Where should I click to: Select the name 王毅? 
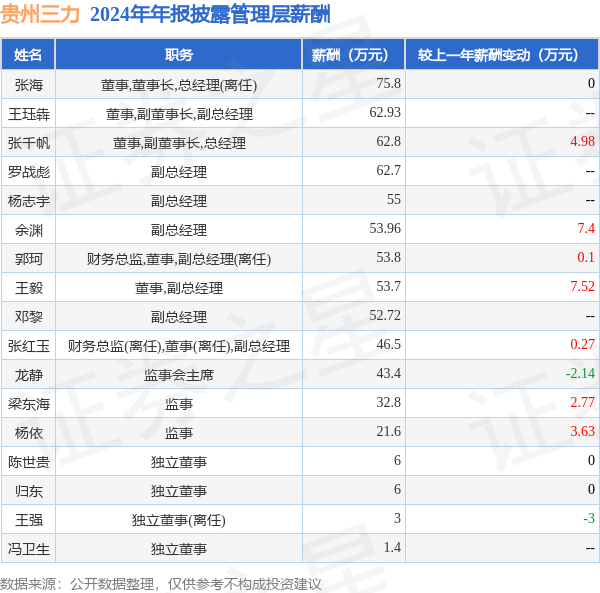coord(29,288)
